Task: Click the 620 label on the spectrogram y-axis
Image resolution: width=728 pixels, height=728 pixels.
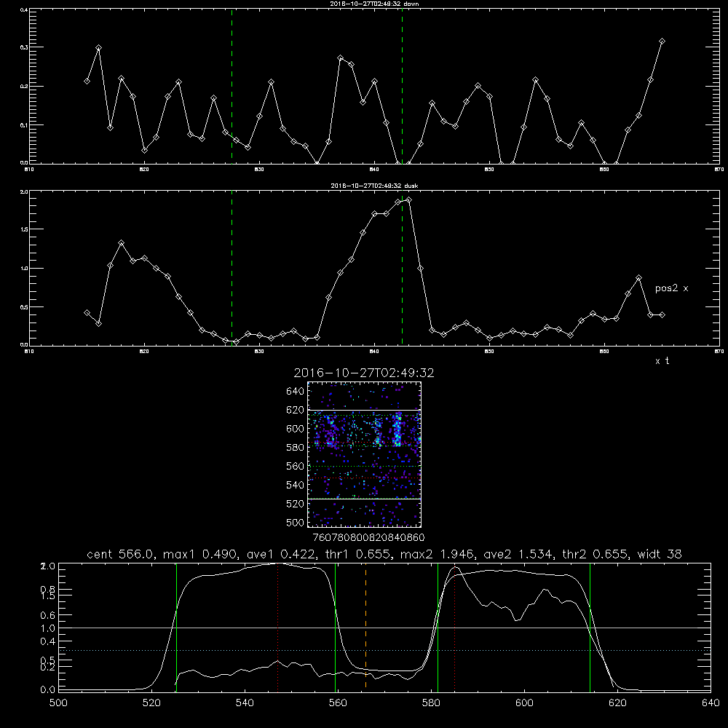Action: click(296, 410)
